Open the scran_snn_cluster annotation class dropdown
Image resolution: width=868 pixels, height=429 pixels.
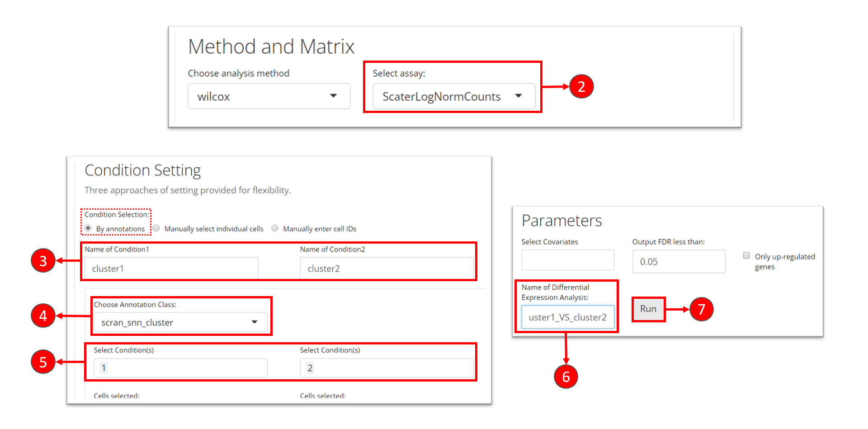click(180, 322)
